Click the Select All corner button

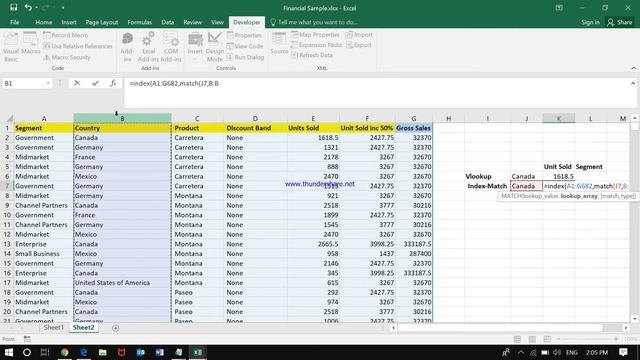point(9,118)
